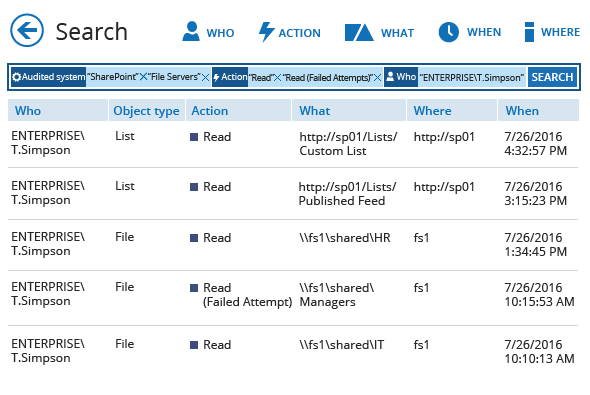Viewport: 590px width, 395px height.
Task: Click the Audited system gear tag
Action: coord(49,77)
